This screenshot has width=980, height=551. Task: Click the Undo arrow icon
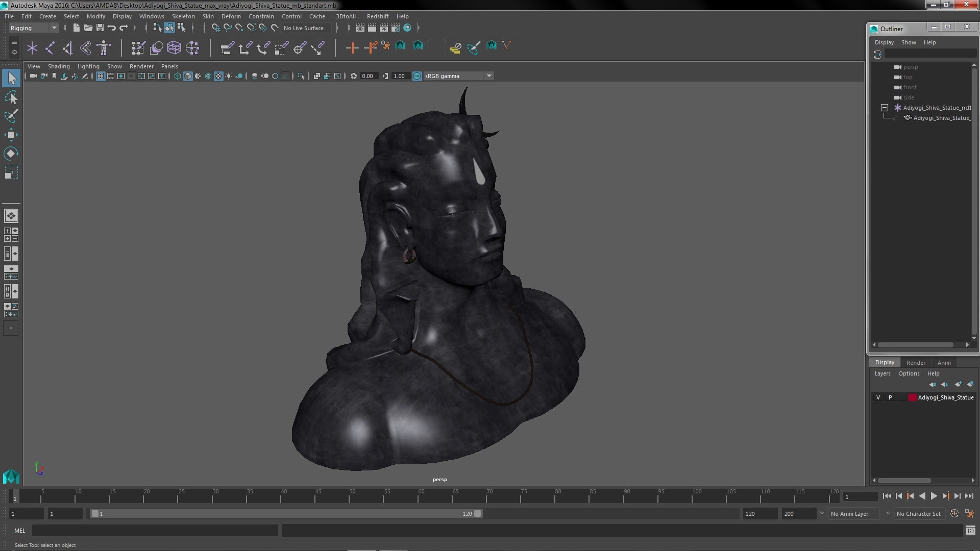112,28
